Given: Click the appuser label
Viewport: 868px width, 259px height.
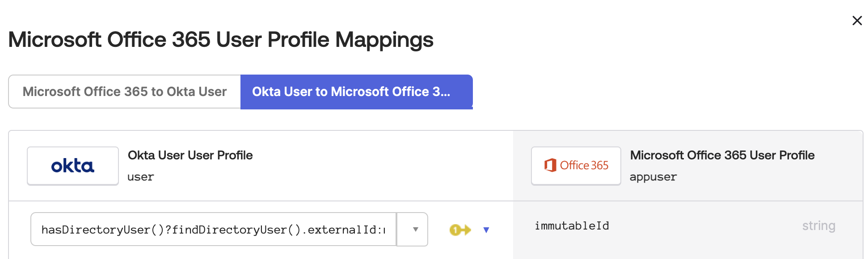Looking at the screenshot, I should (x=653, y=177).
